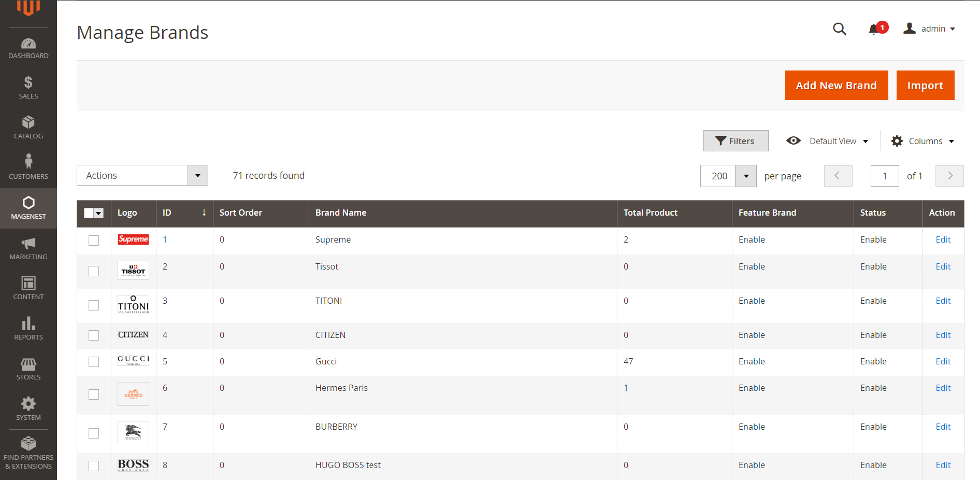This screenshot has width=980, height=480.
Task: Tick the checkbox for Supreme row
Action: [x=94, y=241]
